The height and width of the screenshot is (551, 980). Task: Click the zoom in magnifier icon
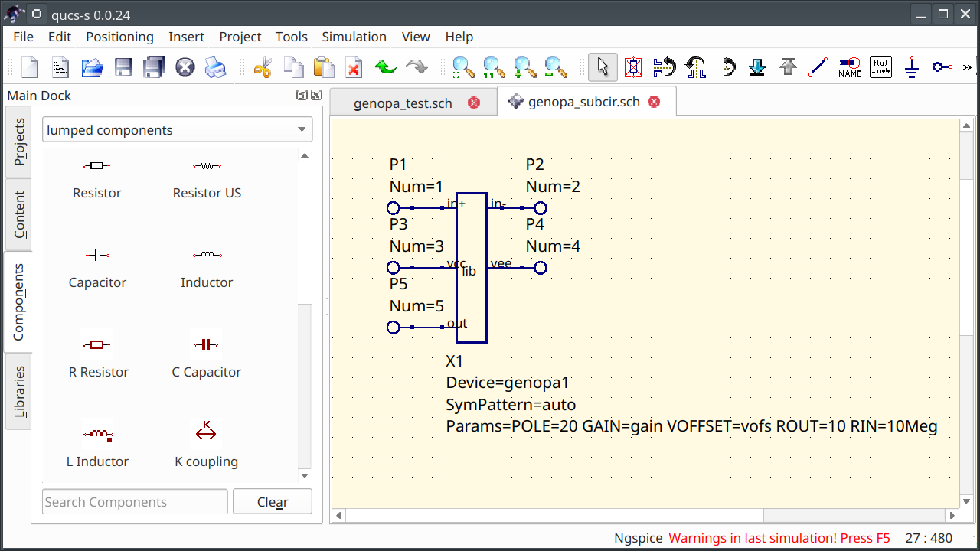[x=524, y=67]
